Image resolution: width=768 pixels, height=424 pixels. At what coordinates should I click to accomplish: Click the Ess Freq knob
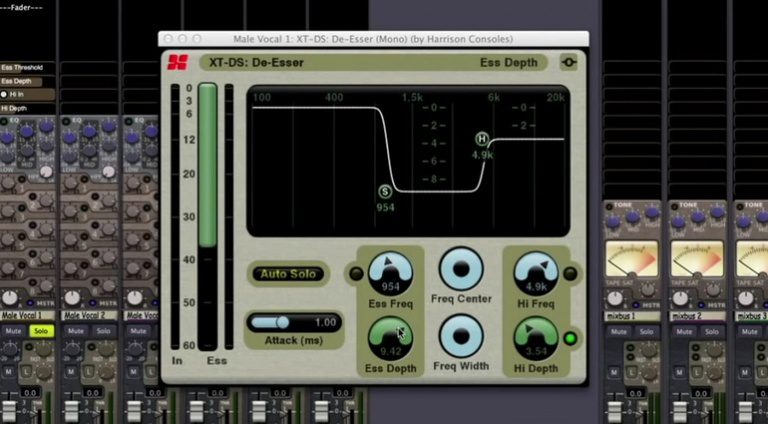[x=390, y=271]
